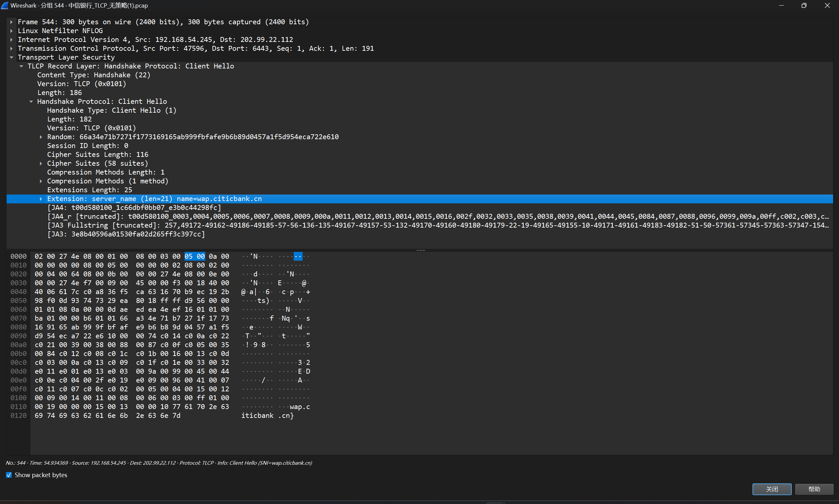Select the Session ID Length field

(x=87, y=146)
